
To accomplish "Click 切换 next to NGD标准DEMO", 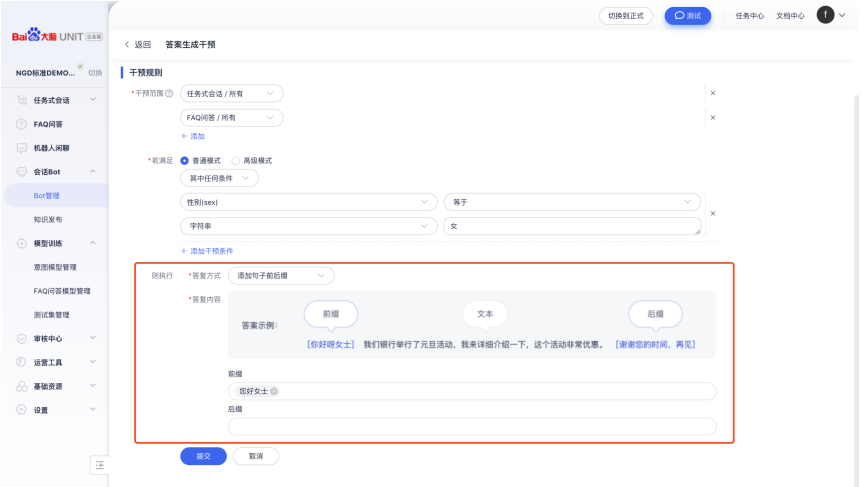I will 95,73.
